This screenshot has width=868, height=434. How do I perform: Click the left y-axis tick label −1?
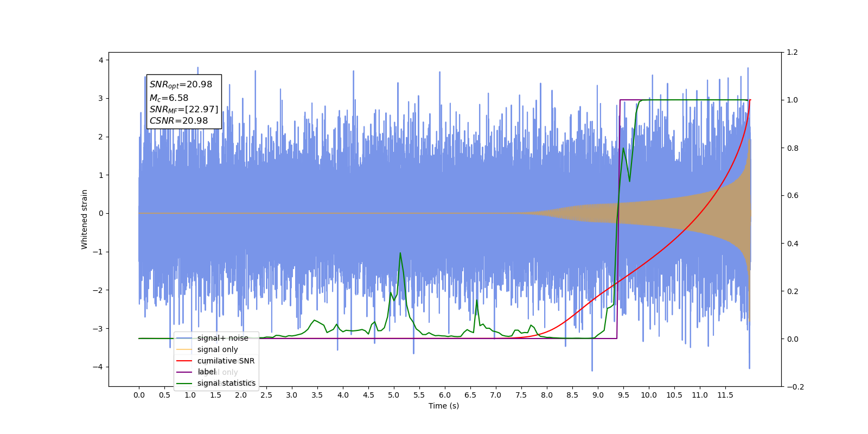[98, 252]
